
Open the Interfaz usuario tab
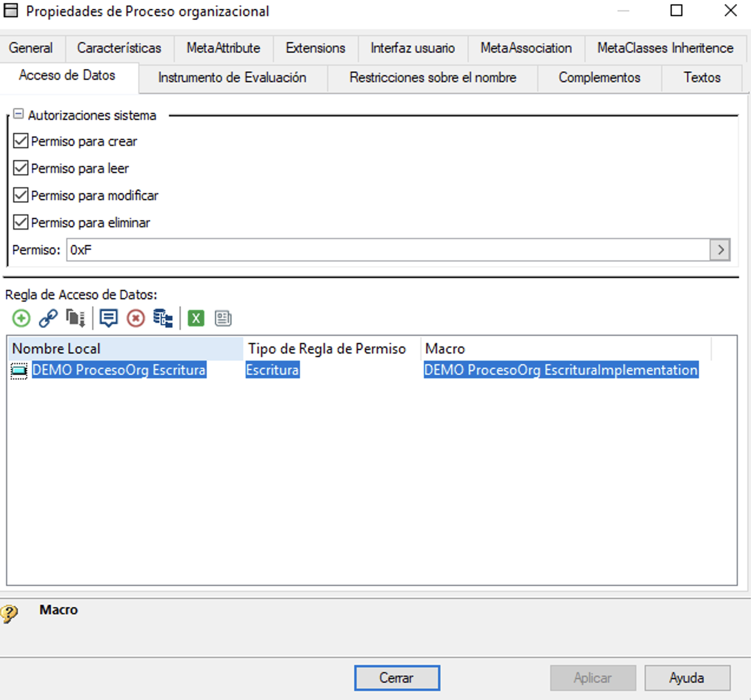coord(413,48)
